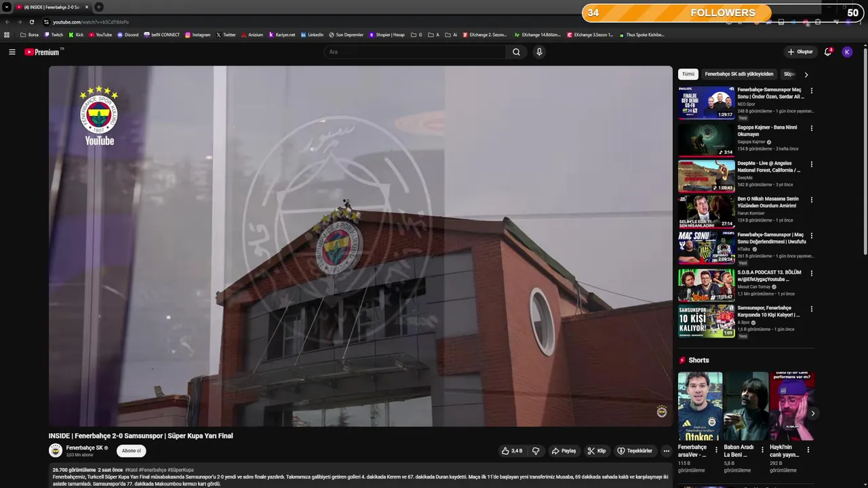Show more filter chips with the arrow
Image resolution: width=868 pixels, height=488 pixels.
[806, 75]
